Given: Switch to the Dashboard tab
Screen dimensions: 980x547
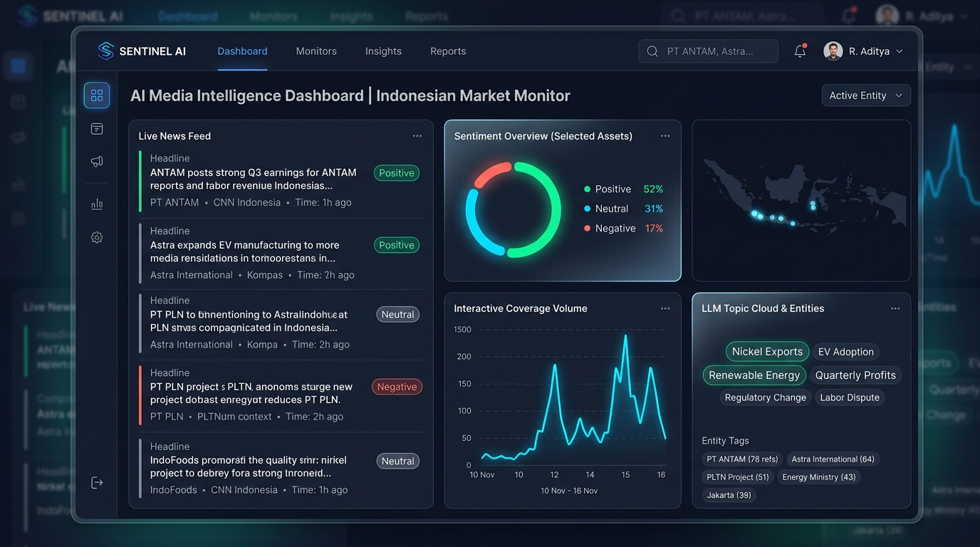Looking at the screenshot, I should pyautogui.click(x=242, y=51).
